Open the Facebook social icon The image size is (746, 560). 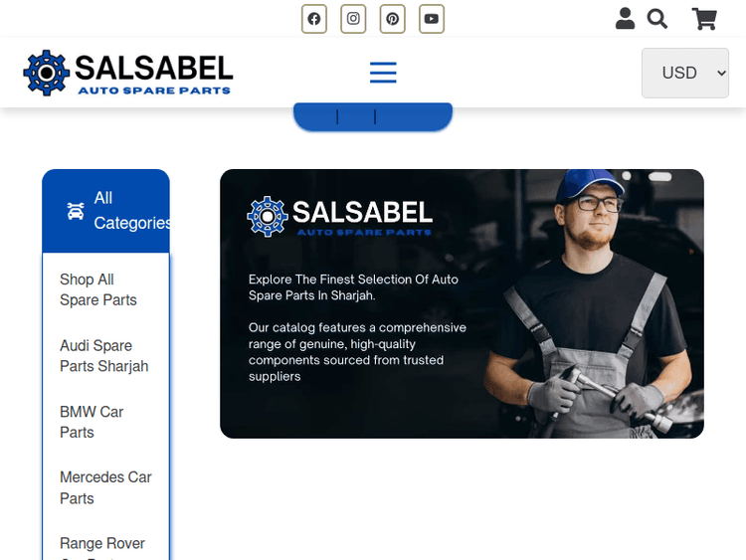314,19
